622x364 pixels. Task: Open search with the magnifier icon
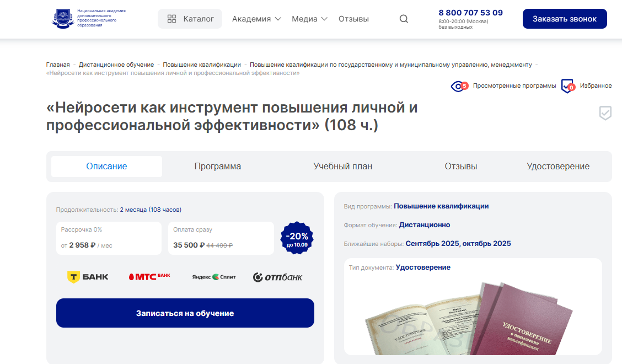pyautogui.click(x=404, y=19)
